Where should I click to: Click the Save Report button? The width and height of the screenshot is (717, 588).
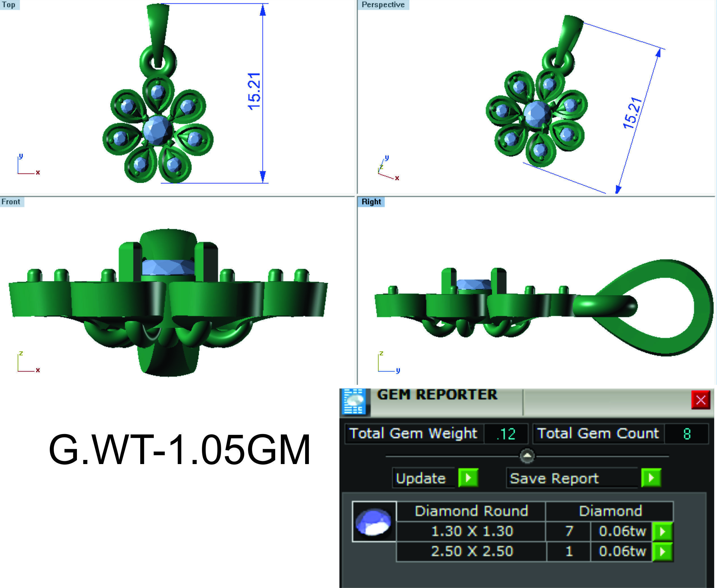pyautogui.click(x=572, y=478)
